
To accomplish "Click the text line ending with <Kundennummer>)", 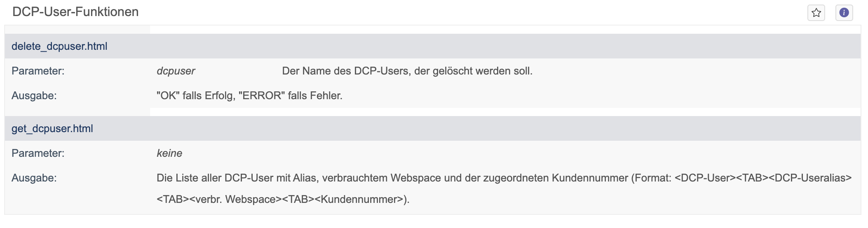I will (x=283, y=199).
